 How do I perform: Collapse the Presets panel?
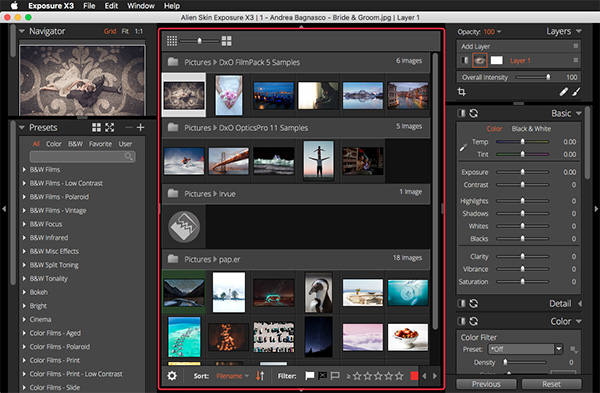[x=22, y=127]
